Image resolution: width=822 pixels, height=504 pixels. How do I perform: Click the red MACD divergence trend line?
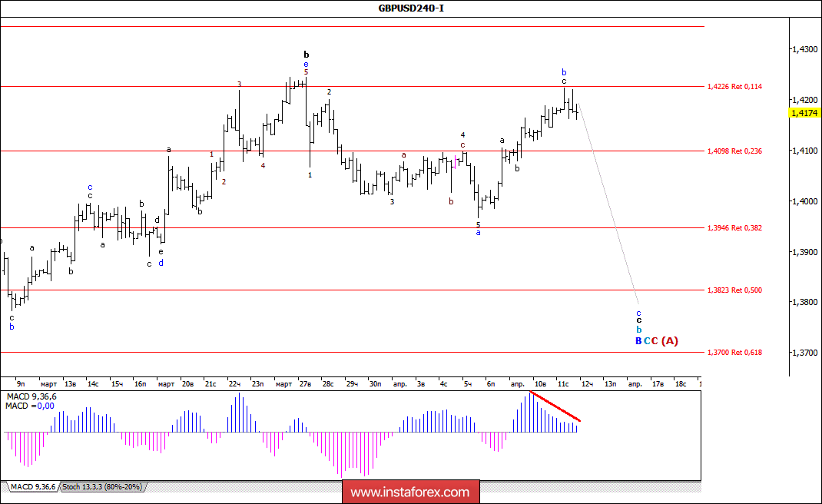tap(555, 406)
